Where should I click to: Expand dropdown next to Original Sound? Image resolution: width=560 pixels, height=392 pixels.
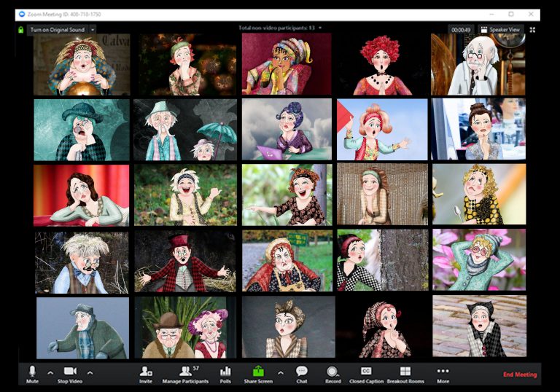coord(93,30)
